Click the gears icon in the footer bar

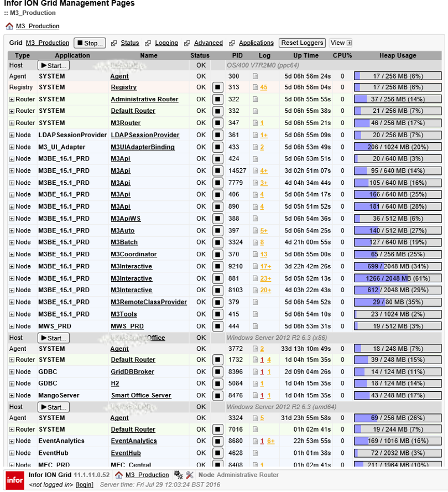(178, 475)
